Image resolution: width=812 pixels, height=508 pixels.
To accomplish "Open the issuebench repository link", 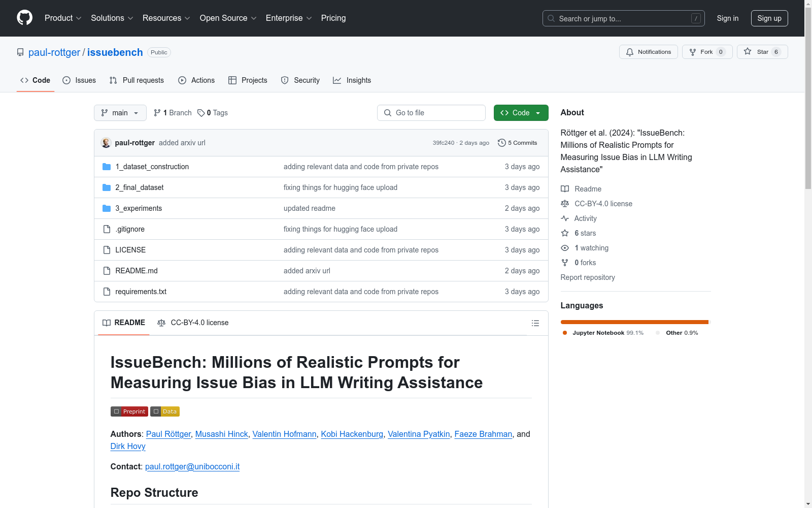I will coord(115,52).
